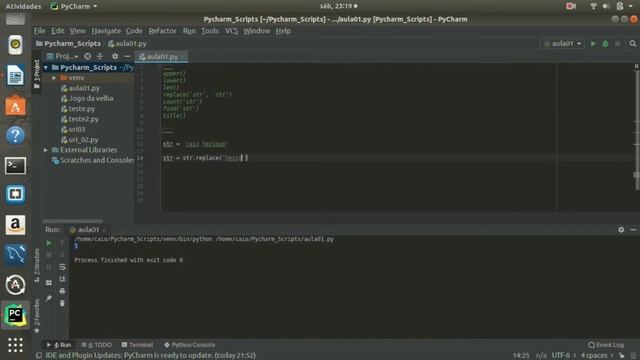Open the Help menu

coord(283,31)
